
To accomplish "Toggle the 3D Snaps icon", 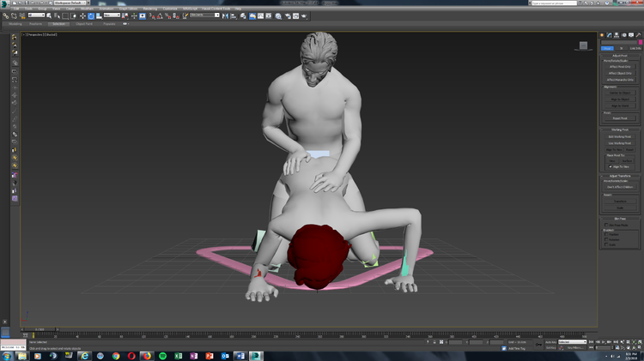I will 152,16.
